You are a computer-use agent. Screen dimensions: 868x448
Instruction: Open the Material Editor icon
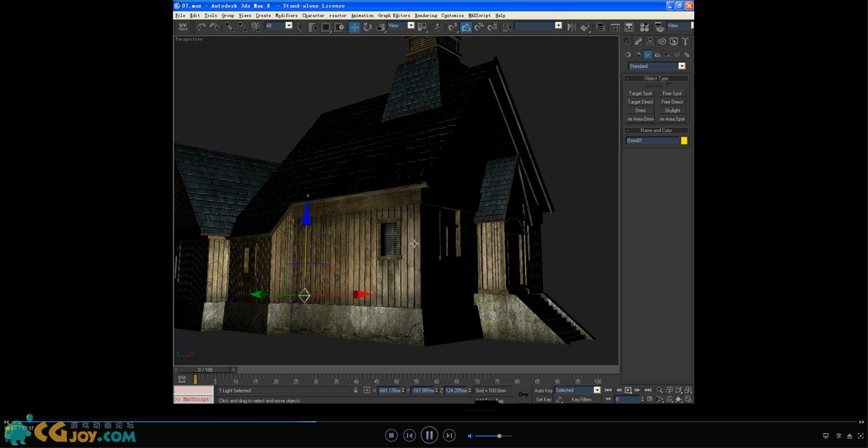644,27
